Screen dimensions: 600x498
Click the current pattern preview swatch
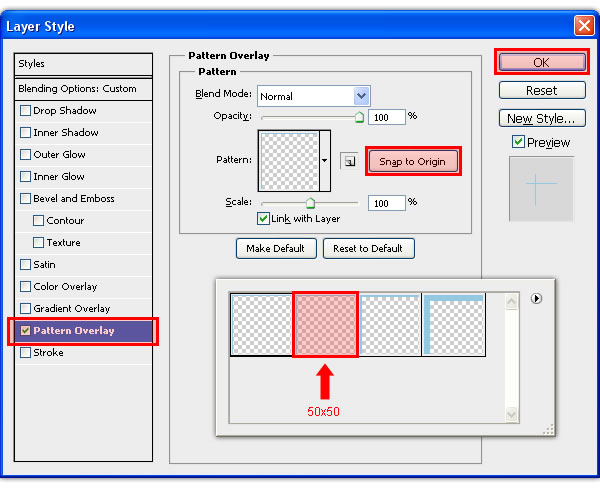click(290, 161)
